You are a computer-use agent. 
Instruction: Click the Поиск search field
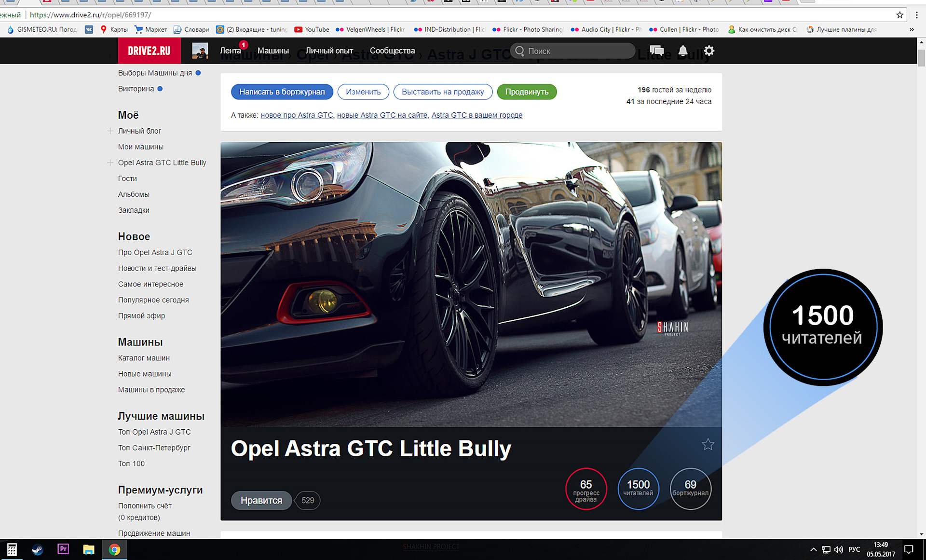pyautogui.click(x=572, y=51)
